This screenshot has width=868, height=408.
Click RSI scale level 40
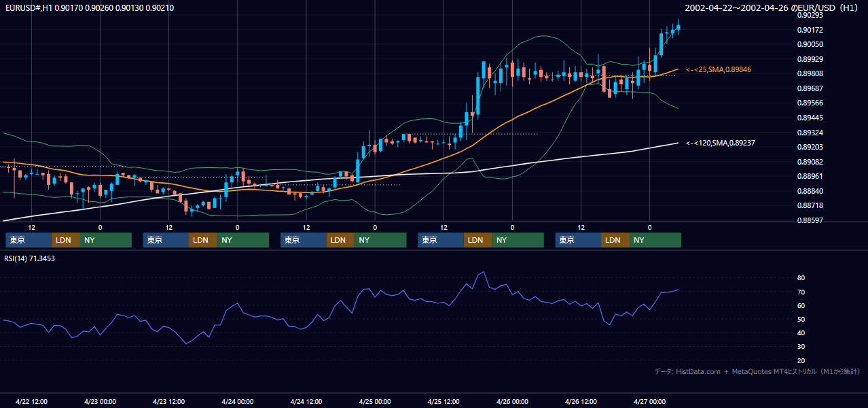801,333
